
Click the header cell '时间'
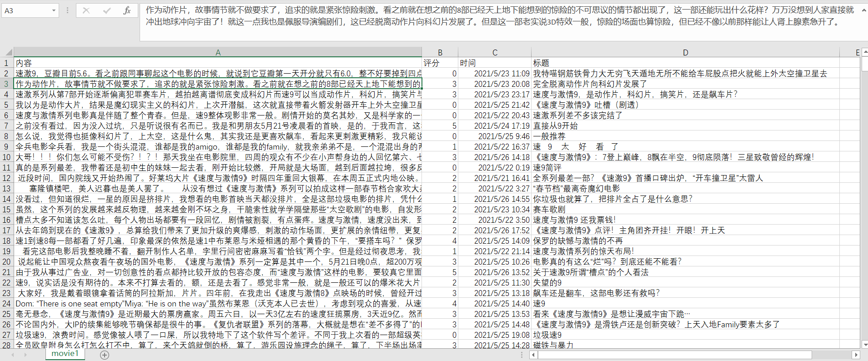pyautogui.click(x=495, y=63)
